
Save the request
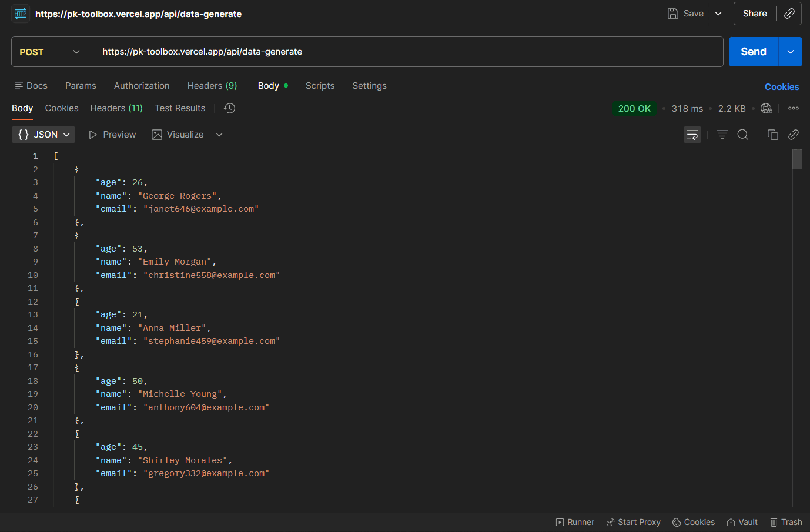[x=686, y=14]
